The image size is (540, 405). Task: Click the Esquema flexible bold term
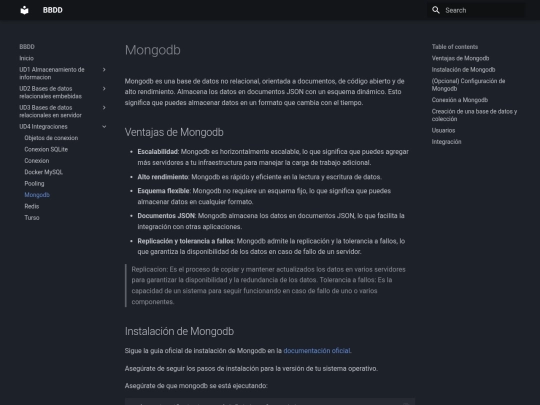164,191
